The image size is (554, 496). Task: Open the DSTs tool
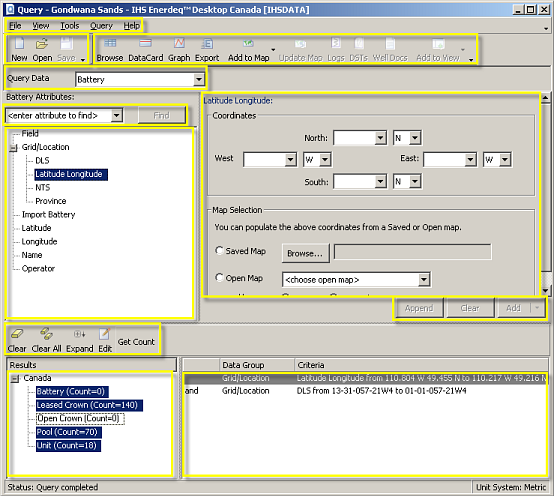359,49
